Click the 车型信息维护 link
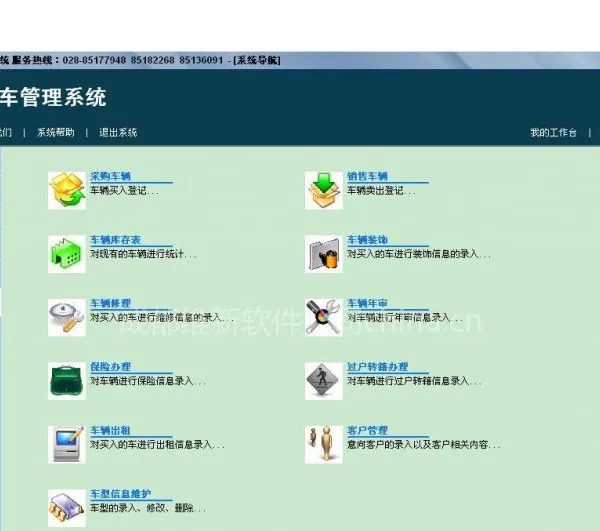Image resolution: width=600 pixels, height=531 pixels. tap(121, 494)
